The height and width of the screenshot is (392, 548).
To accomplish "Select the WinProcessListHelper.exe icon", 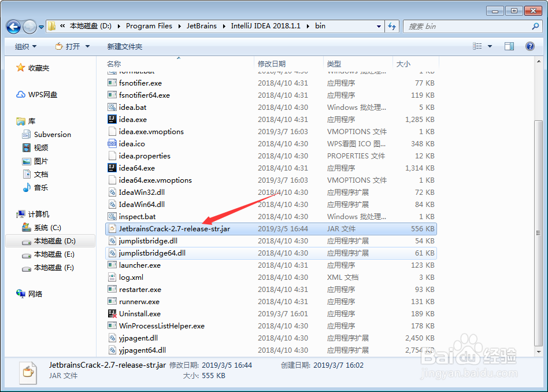I will (x=112, y=326).
